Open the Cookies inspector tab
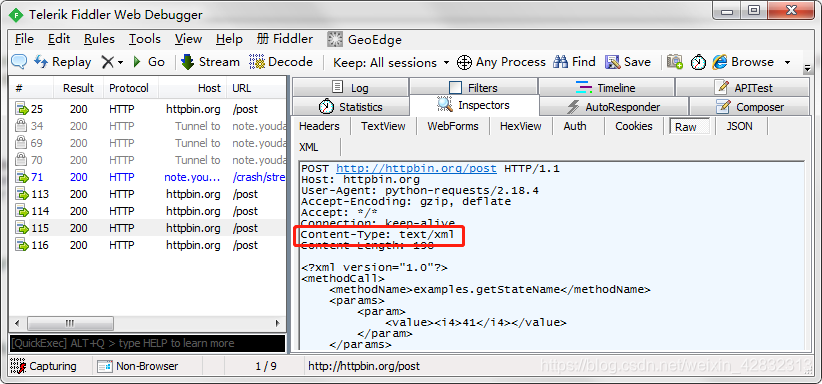The image size is (822, 384). tap(634, 126)
